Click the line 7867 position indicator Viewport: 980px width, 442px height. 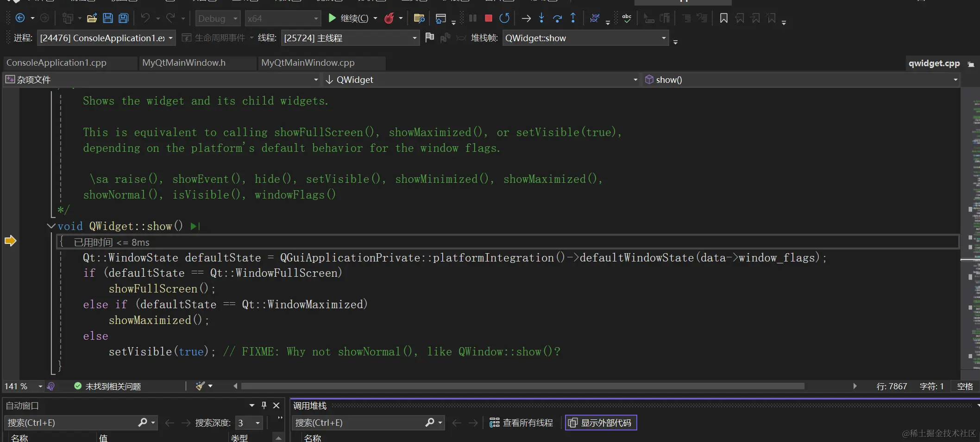pos(892,386)
